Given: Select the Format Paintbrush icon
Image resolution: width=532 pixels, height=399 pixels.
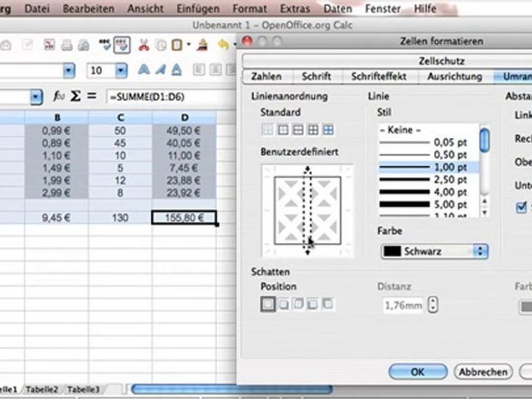Looking at the screenshot, I should point(203,45).
